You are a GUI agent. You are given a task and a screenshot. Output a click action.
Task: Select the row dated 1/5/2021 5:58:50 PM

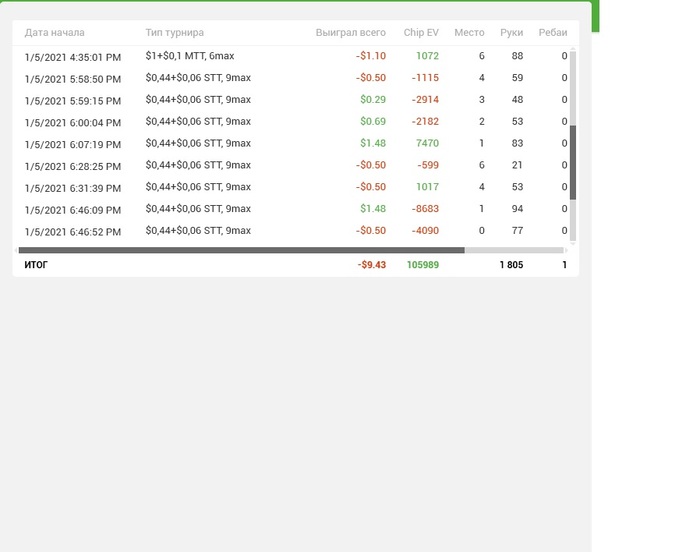click(291, 78)
